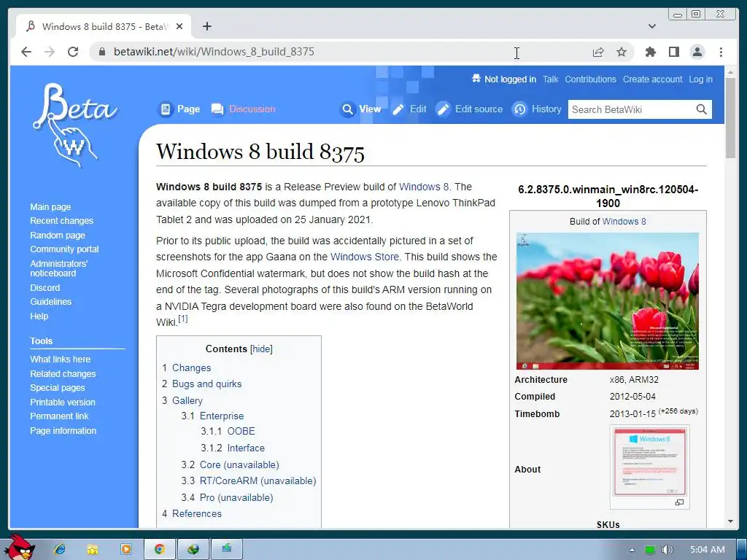Open Internet Explorer from taskbar
This screenshot has width=747, height=560.
coord(60,549)
